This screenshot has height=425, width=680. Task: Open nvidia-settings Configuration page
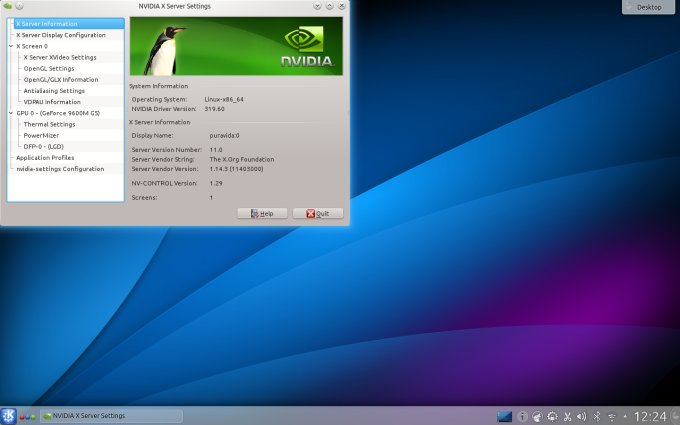pyautogui.click(x=60, y=169)
